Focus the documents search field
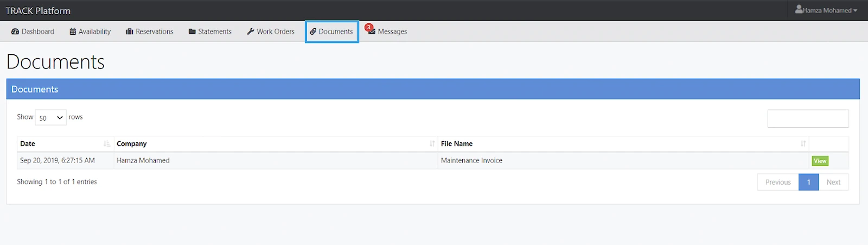The image size is (868, 245). coord(808,118)
